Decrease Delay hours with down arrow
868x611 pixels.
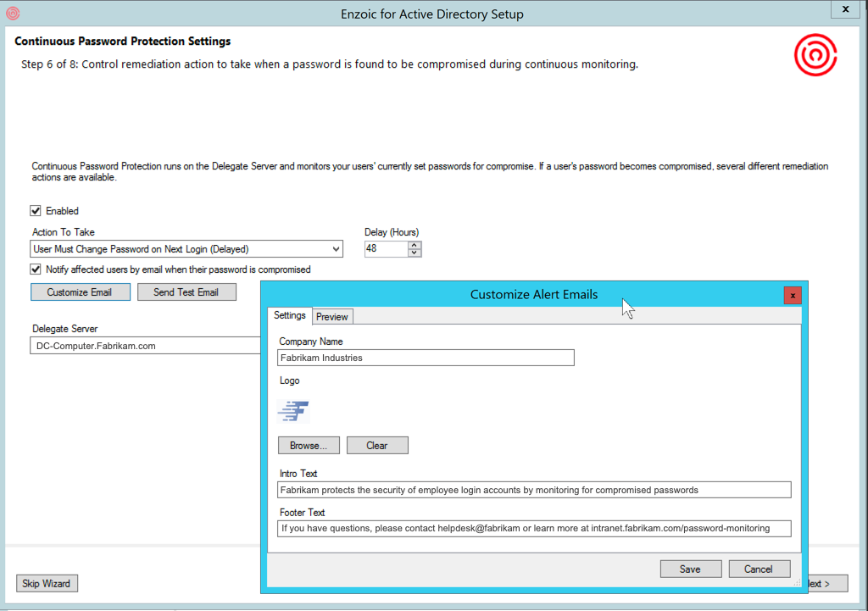(x=415, y=253)
